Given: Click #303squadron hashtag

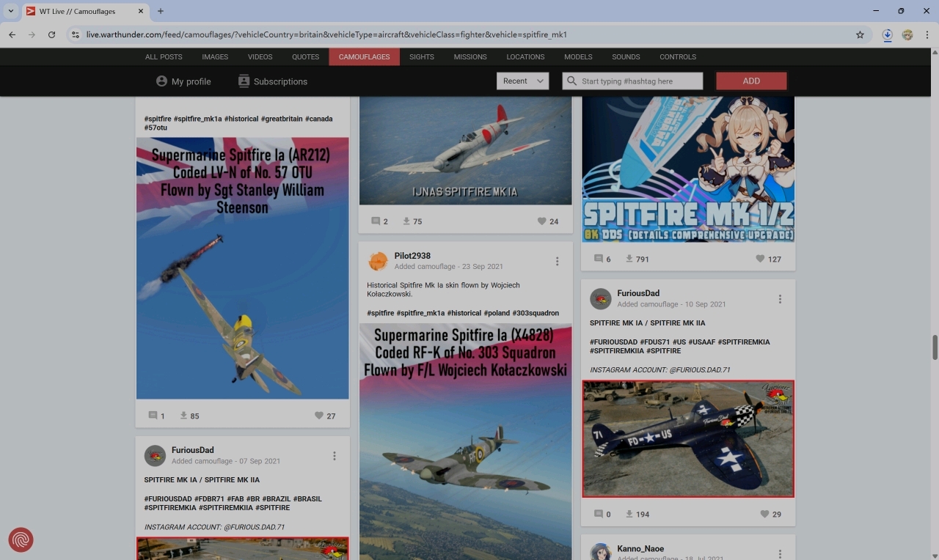Looking at the screenshot, I should click(x=536, y=313).
